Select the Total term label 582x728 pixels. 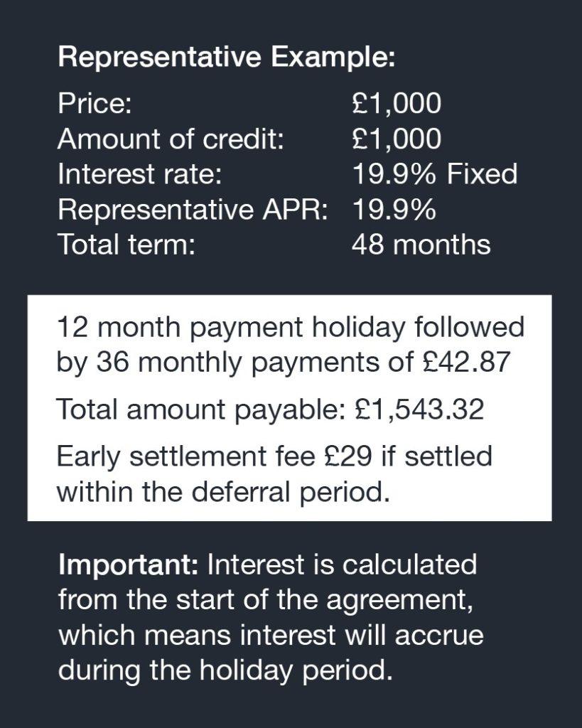point(126,245)
